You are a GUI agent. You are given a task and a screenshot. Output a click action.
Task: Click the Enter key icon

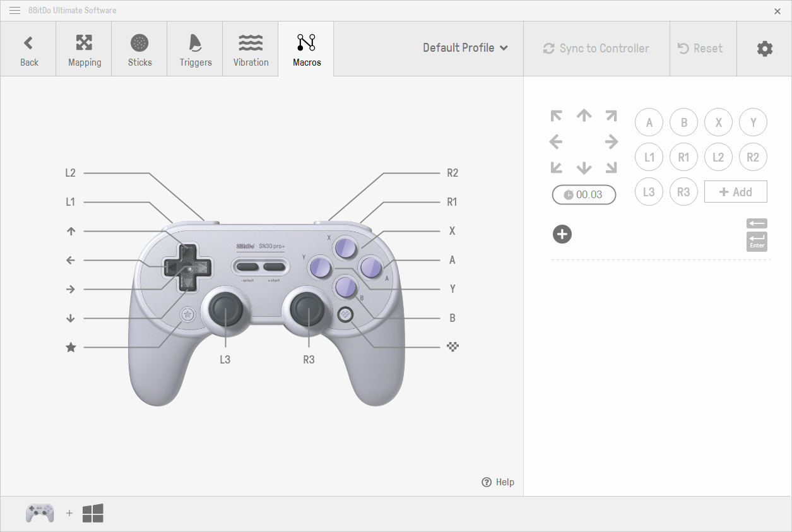point(757,241)
